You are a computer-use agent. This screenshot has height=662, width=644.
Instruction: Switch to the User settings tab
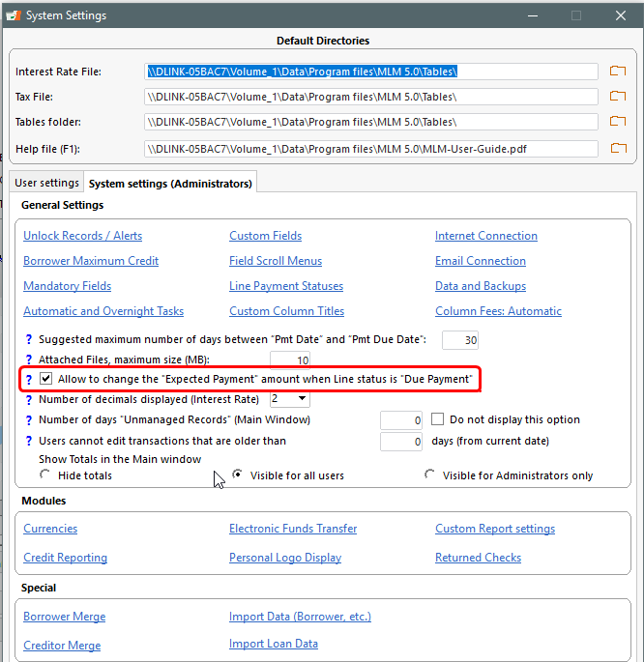tap(46, 183)
